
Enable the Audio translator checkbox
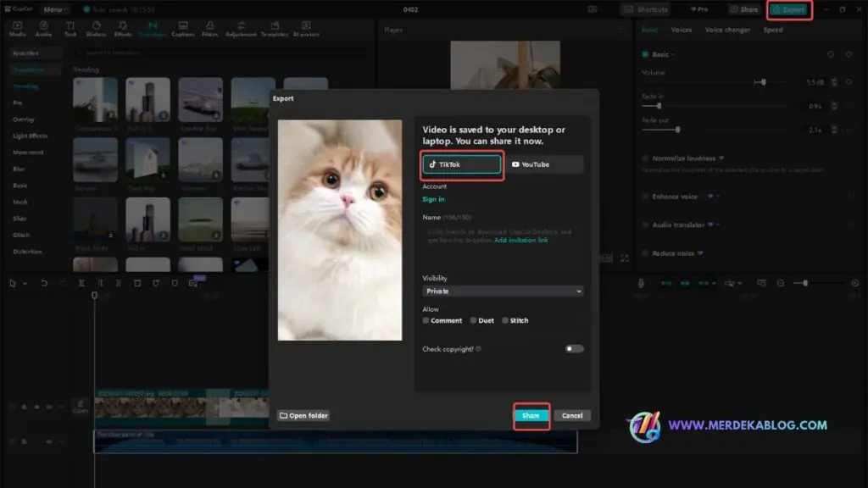[x=645, y=225]
